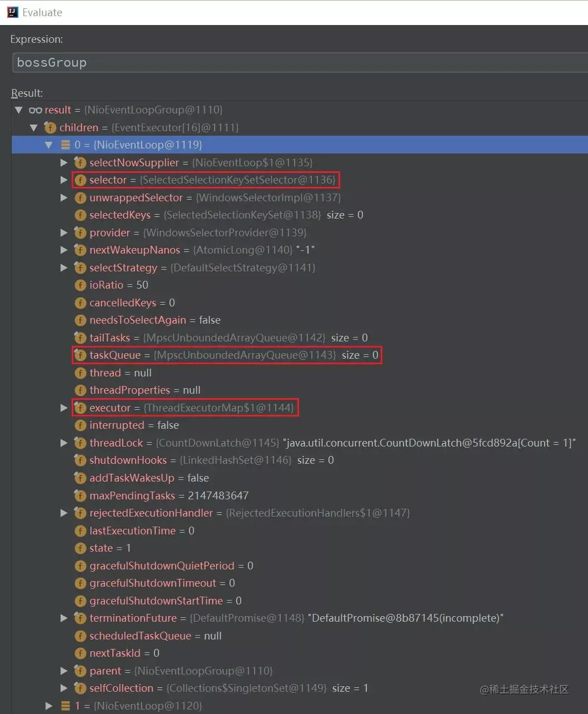Expand the selector field node

[x=64, y=180]
